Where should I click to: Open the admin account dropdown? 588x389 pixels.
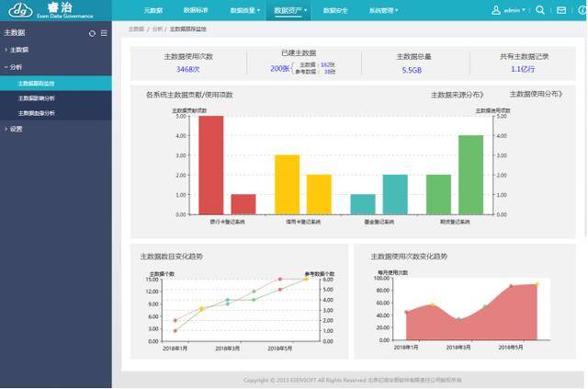click(x=514, y=10)
